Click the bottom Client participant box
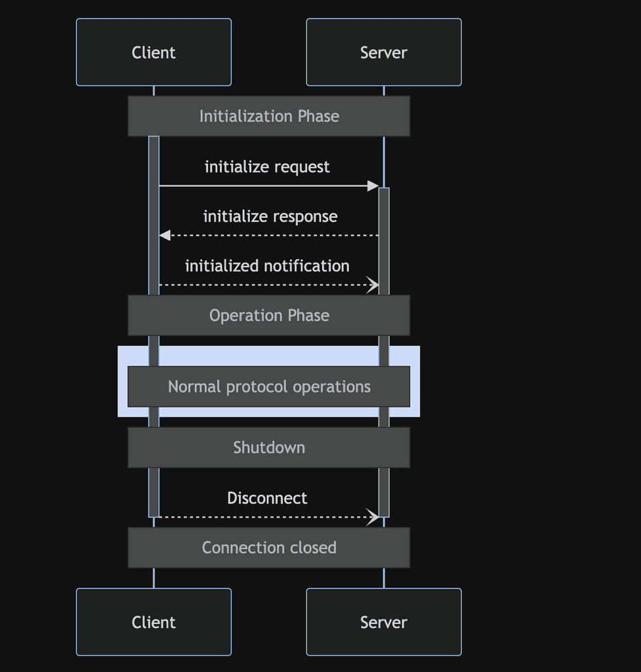 (154, 621)
